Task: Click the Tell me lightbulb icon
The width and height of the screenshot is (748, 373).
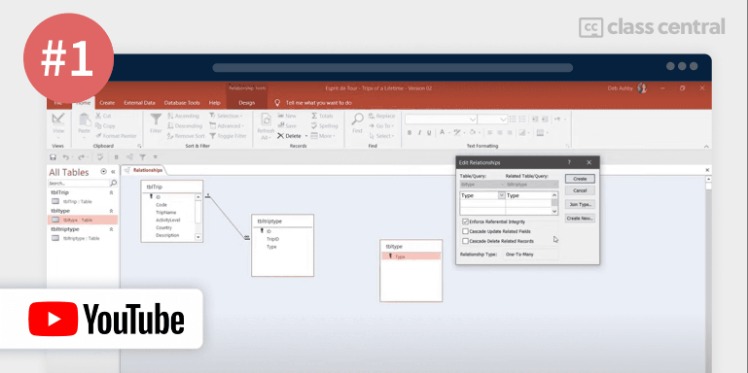Action: tap(277, 103)
